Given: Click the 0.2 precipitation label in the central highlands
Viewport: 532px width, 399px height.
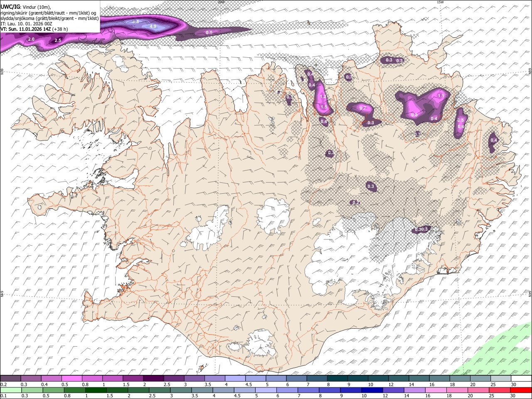Looking at the screenshot, I should click(x=356, y=202).
